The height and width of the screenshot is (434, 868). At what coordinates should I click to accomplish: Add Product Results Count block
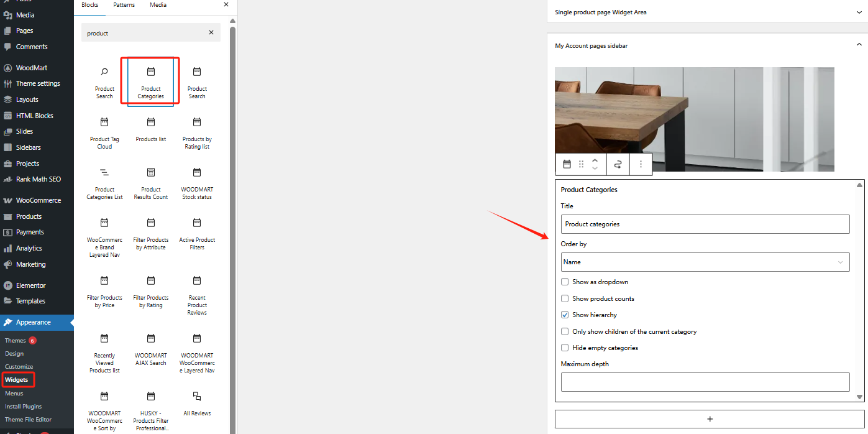pos(151,183)
